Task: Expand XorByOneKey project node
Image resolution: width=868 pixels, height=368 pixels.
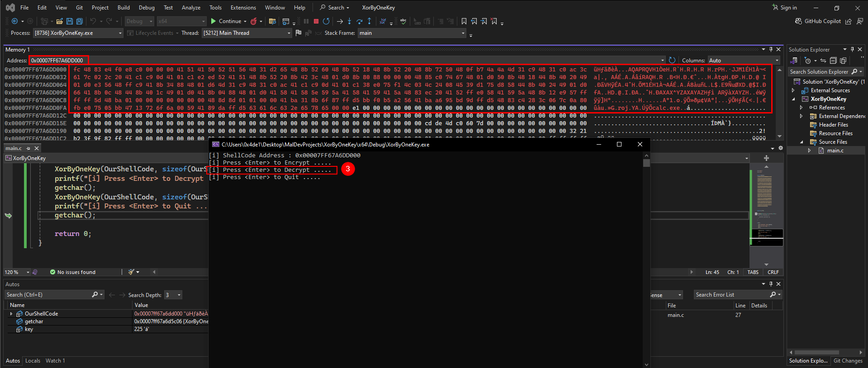Action: click(x=794, y=99)
